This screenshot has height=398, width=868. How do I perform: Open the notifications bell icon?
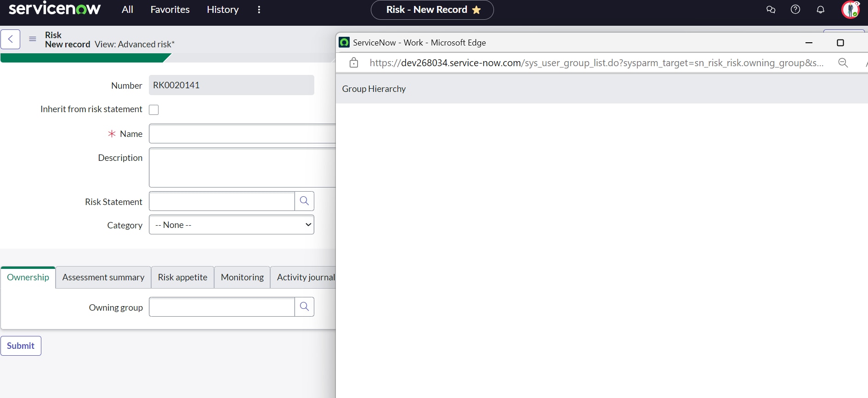(821, 10)
